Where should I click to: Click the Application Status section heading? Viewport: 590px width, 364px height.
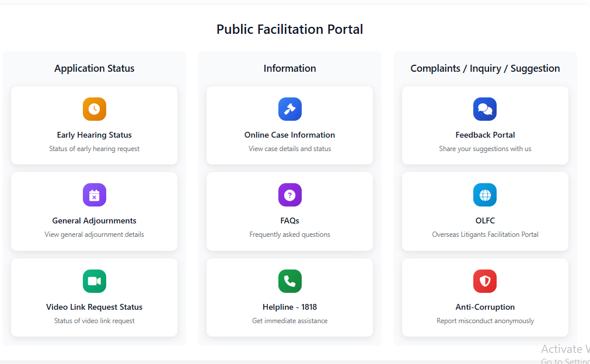coord(95,68)
